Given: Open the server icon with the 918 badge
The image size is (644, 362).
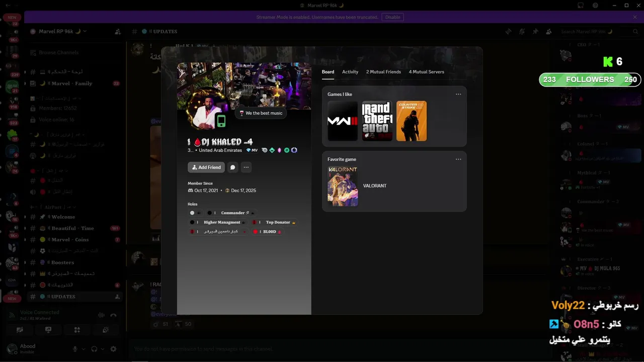Looking at the screenshot, I should tap(12, 101).
